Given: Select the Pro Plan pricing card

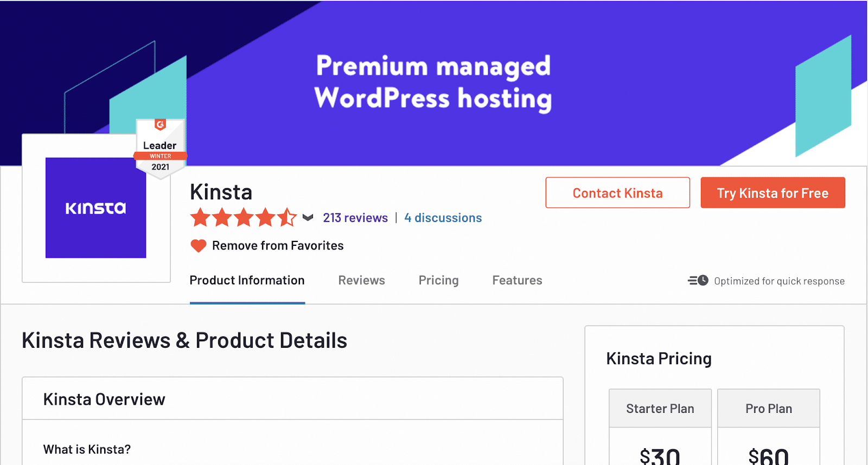Looking at the screenshot, I should tap(769, 426).
